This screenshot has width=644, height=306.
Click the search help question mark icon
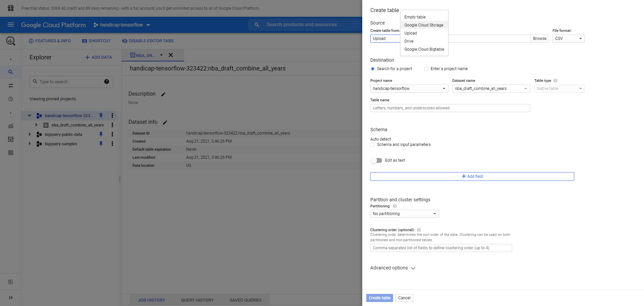pos(107,82)
